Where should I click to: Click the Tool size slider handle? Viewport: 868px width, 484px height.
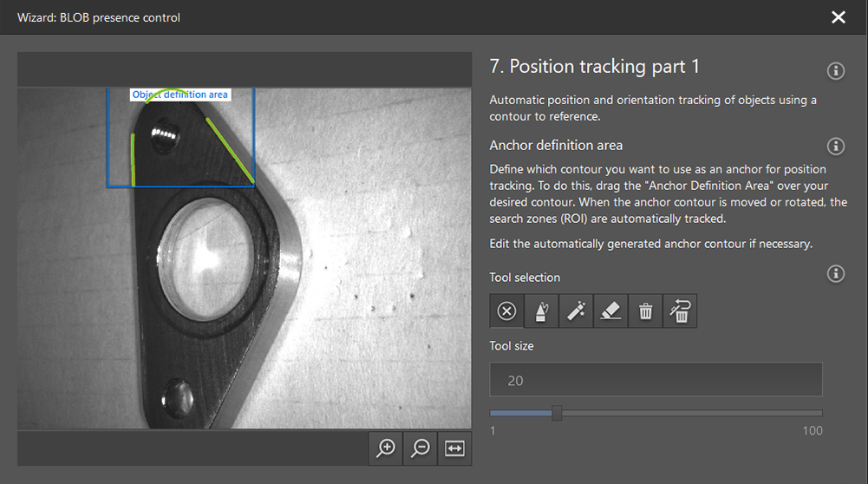557,413
